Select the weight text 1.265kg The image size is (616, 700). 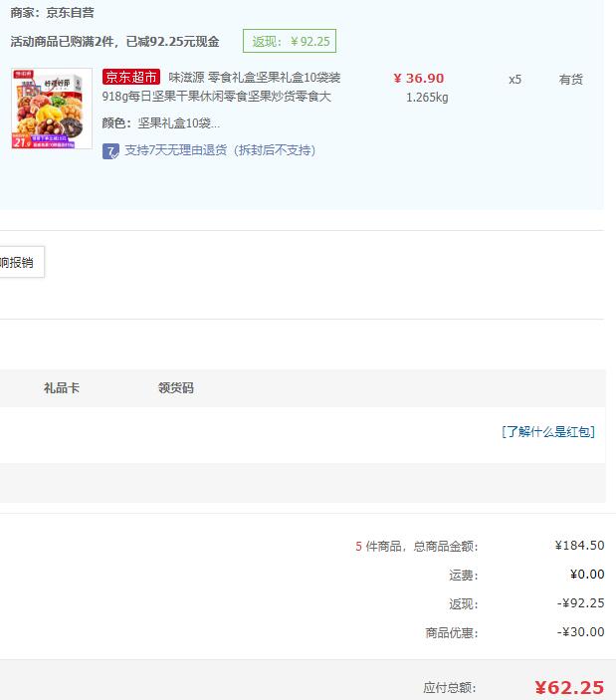tap(427, 98)
